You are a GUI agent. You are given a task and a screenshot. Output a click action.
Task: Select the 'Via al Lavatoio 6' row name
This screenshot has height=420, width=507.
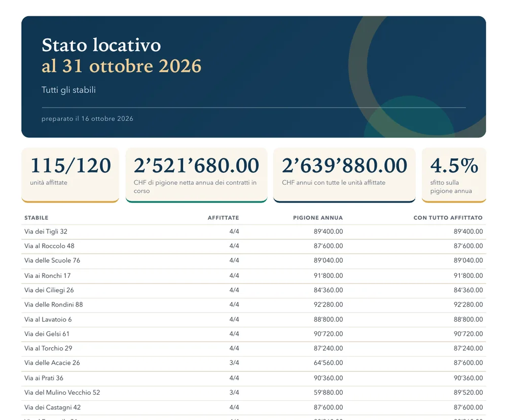click(x=48, y=320)
